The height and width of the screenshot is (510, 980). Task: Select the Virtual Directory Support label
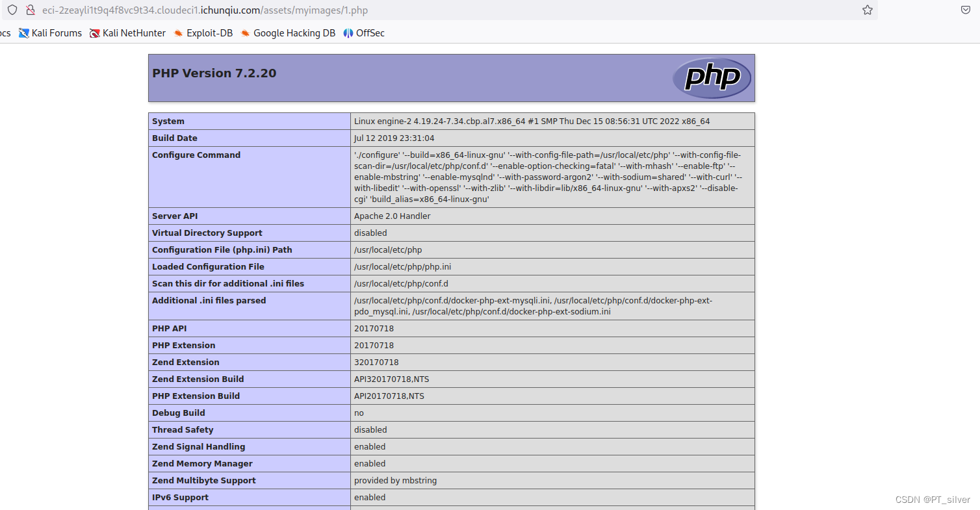pos(207,233)
